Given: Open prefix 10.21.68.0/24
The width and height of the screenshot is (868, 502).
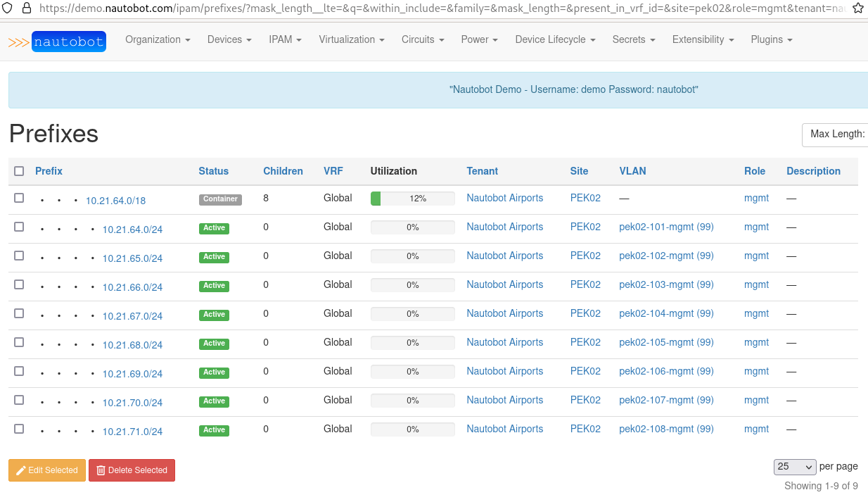Looking at the screenshot, I should 132,345.
